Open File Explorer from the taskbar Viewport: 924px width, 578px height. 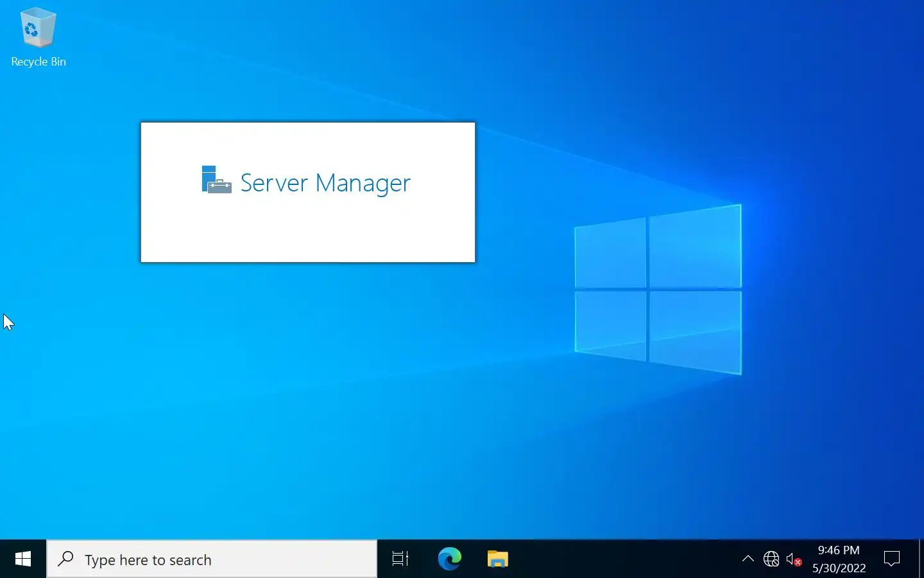[497, 559]
